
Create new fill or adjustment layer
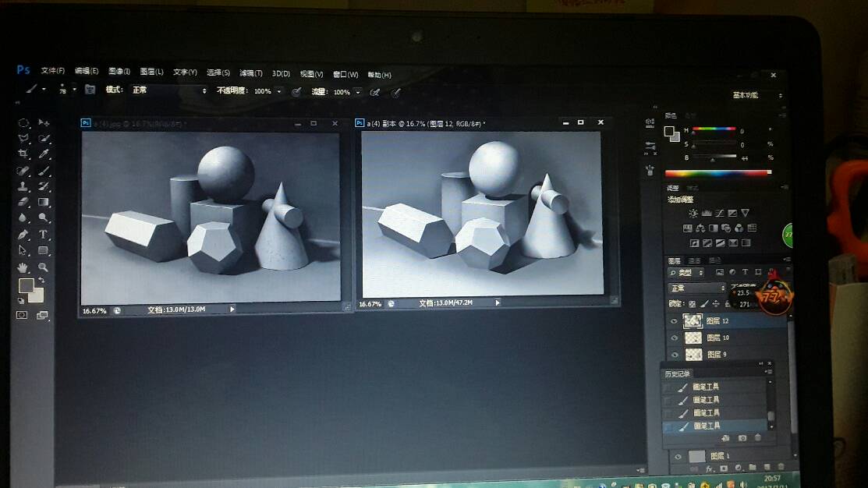(x=738, y=468)
